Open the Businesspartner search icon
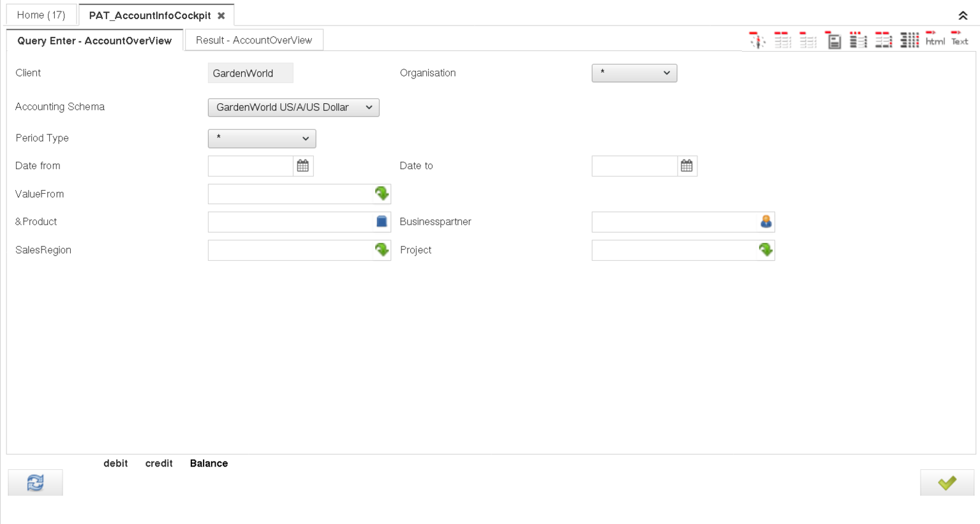Viewport: 980px width, 524px height. (766, 222)
